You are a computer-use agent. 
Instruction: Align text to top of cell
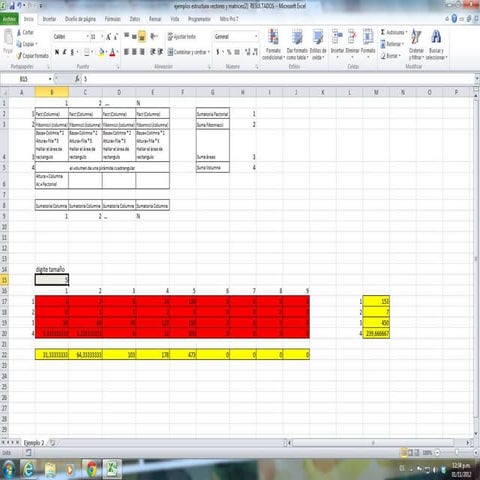(x=127, y=36)
